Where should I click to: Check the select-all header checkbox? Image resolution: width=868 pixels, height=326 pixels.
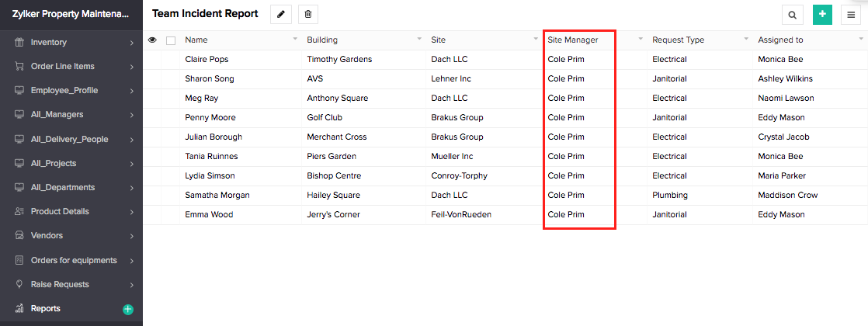click(171, 40)
